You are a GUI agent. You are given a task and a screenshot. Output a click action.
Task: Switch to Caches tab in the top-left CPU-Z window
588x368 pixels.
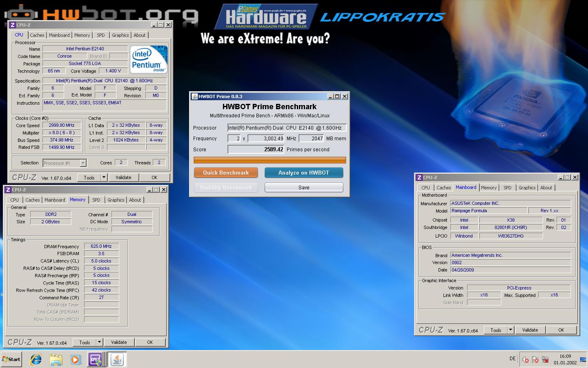coord(37,35)
